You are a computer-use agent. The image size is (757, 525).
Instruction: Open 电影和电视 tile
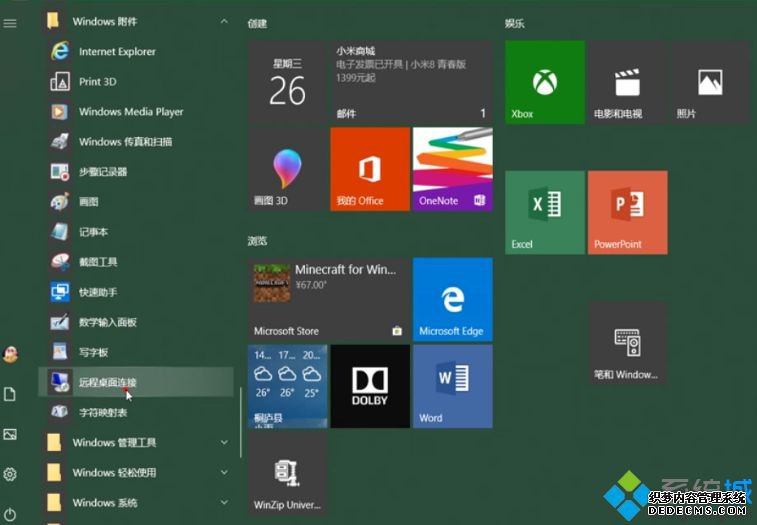click(x=628, y=82)
